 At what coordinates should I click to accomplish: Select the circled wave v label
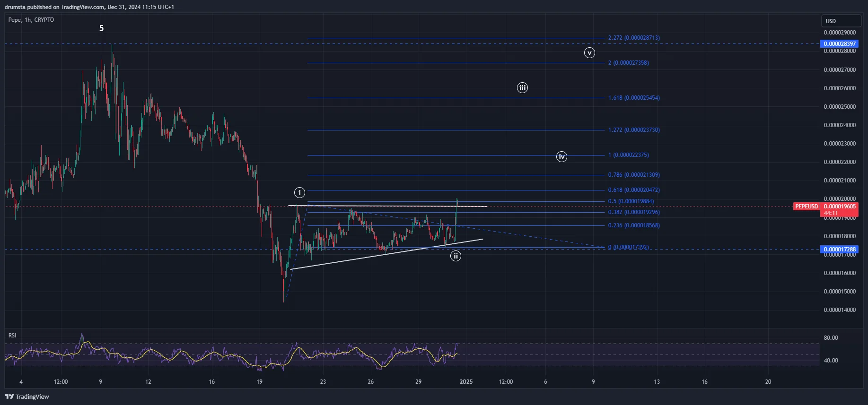coord(589,52)
